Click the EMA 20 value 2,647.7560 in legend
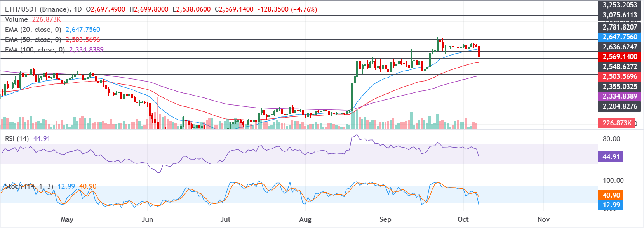The width and height of the screenshot is (644, 231). 83,29
